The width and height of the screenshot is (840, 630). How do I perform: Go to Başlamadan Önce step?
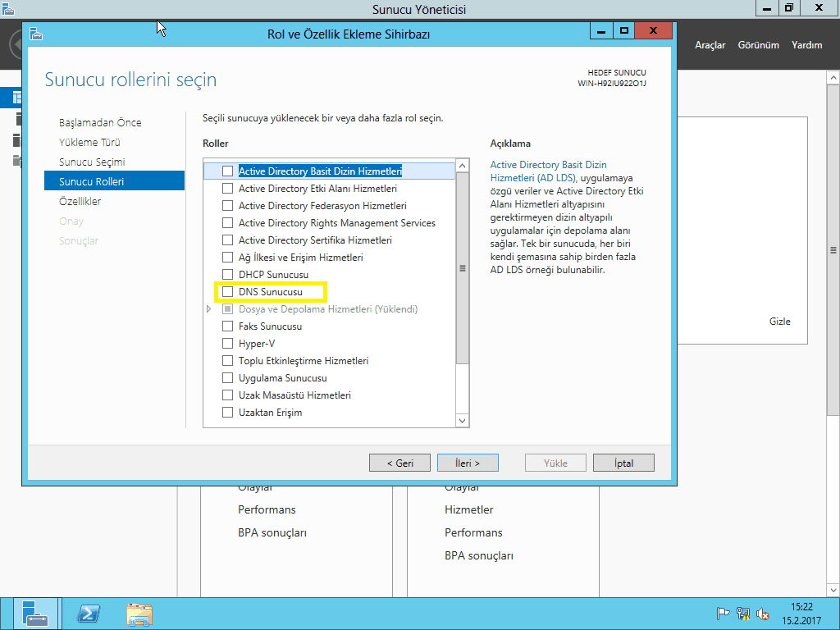point(100,123)
